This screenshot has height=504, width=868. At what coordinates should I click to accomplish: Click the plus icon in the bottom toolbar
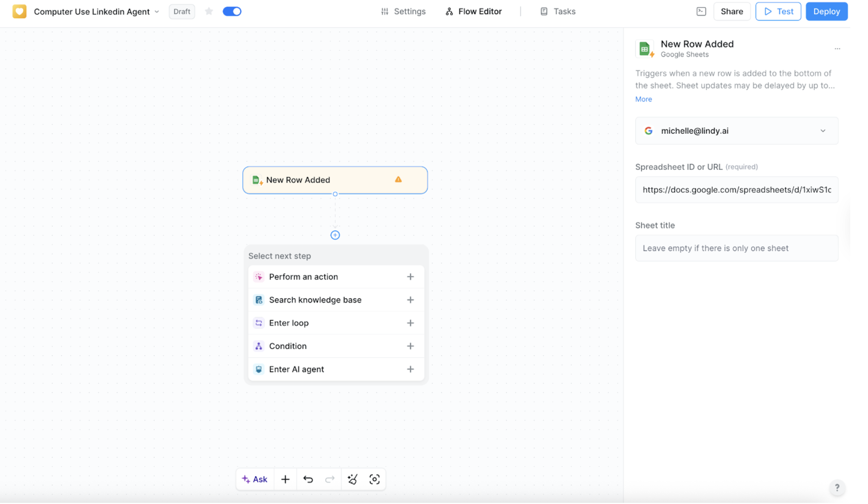pyautogui.click(x=285, y=479)
